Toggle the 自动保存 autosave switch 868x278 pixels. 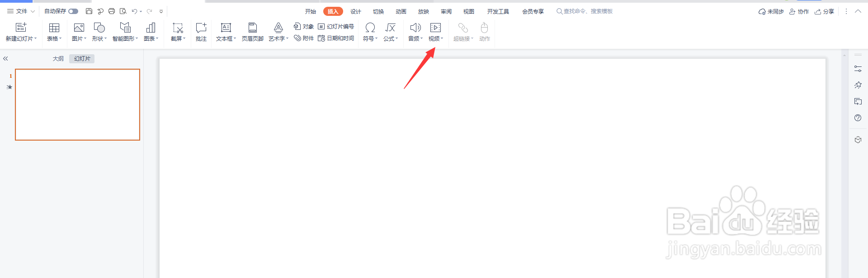click(x=73, y=11)
